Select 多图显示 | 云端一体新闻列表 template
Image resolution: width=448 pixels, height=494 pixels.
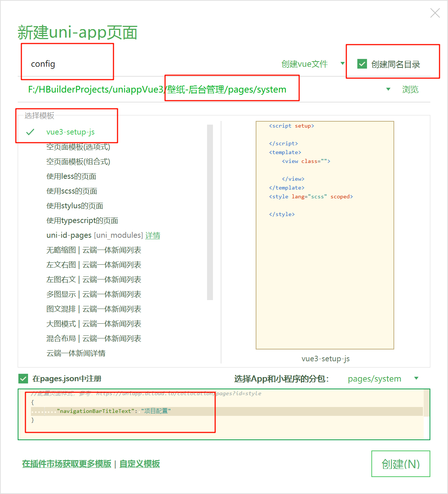coord(94,294)
